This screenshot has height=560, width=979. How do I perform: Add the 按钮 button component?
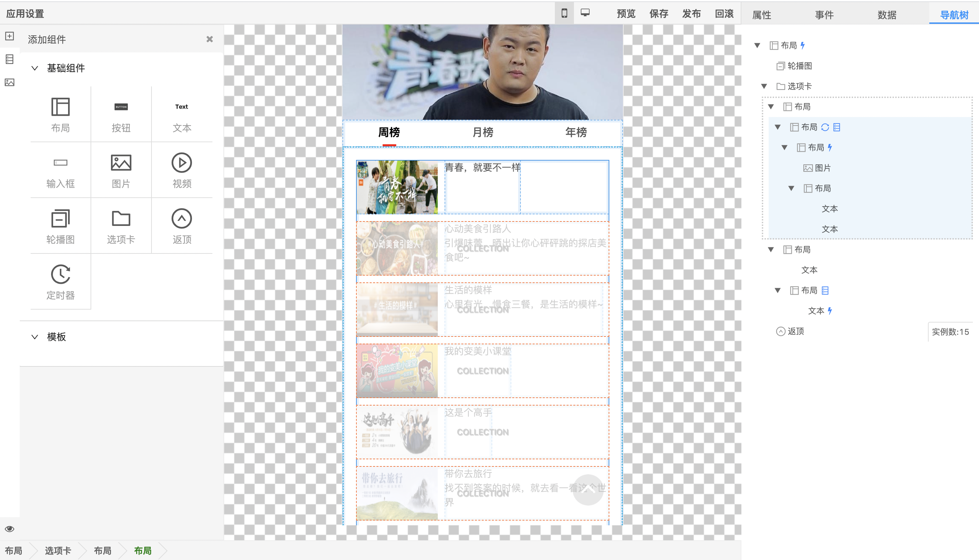121,107
